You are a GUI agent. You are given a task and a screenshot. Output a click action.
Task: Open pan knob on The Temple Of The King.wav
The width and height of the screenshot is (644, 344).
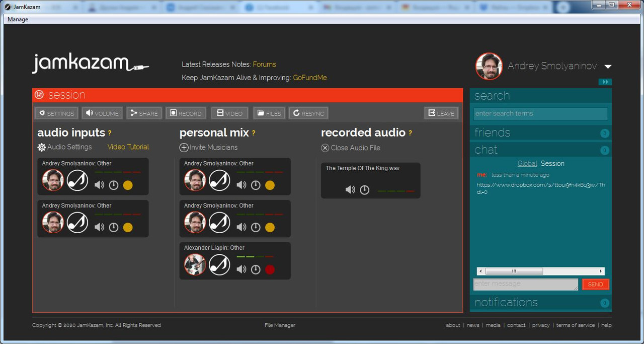pyautogui.click(x=365, y=190)
